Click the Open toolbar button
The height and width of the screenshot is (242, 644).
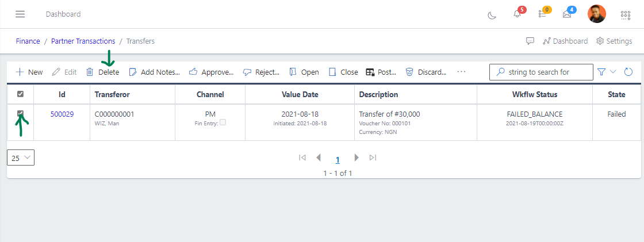[x=304, y=72]
